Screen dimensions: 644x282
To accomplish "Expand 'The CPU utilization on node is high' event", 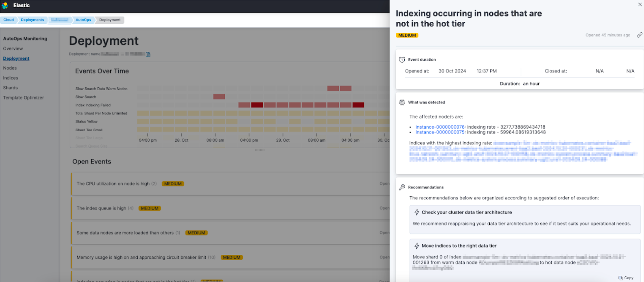I will [x=113, y=183].
